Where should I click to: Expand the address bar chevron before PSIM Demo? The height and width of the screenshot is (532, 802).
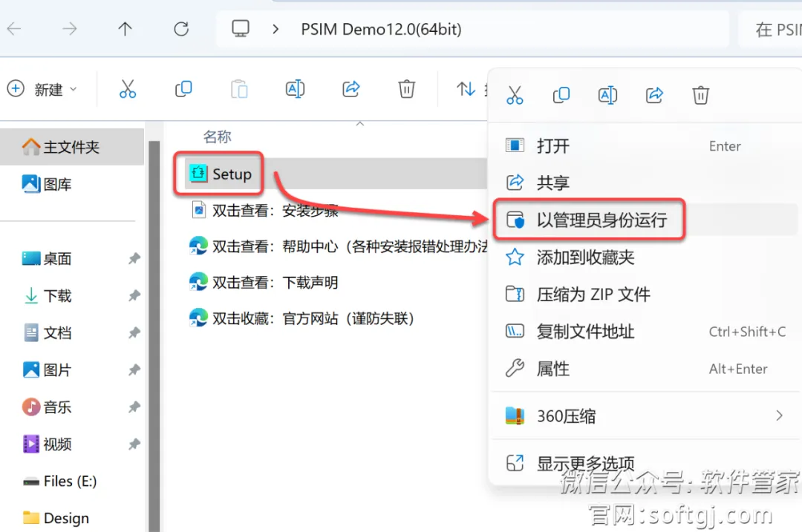(276, 29)
